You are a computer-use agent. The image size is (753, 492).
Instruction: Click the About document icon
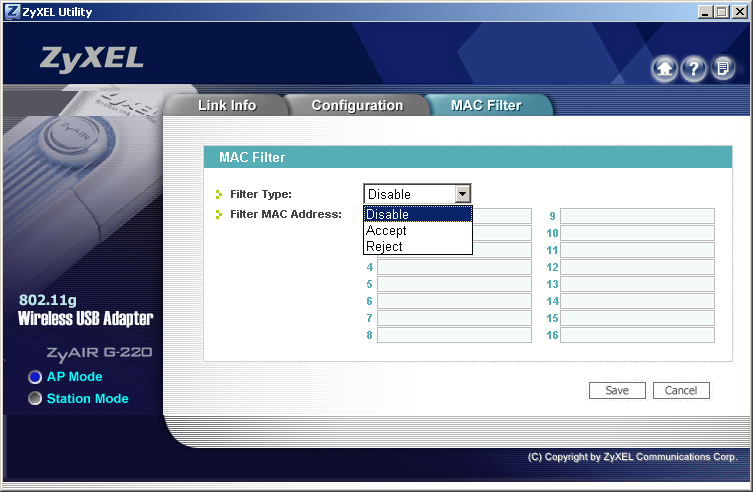click(x=723, y=69)
